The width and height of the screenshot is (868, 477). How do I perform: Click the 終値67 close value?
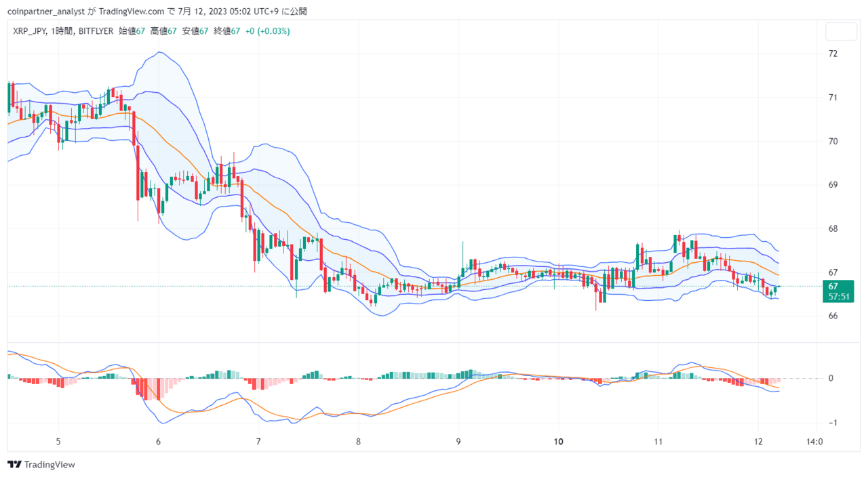point(227,31)
